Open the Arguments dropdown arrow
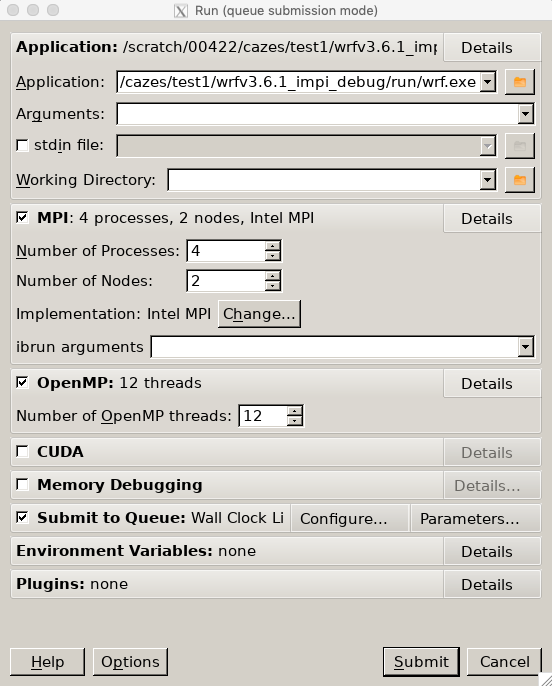Image resolution: width=552 pixels, height=686 pixels. [525, 114]
